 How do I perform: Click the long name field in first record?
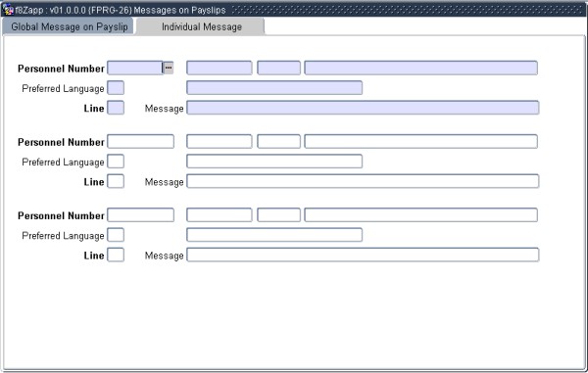click(421, 68)
